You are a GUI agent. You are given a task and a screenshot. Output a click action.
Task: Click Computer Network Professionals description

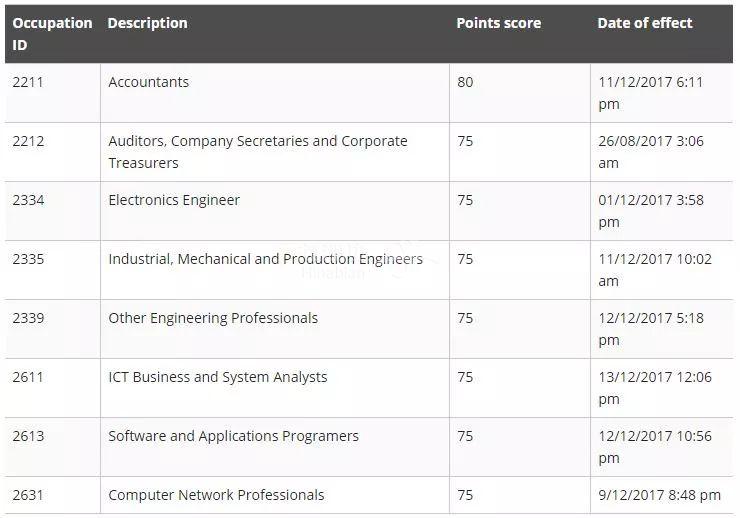216,495
